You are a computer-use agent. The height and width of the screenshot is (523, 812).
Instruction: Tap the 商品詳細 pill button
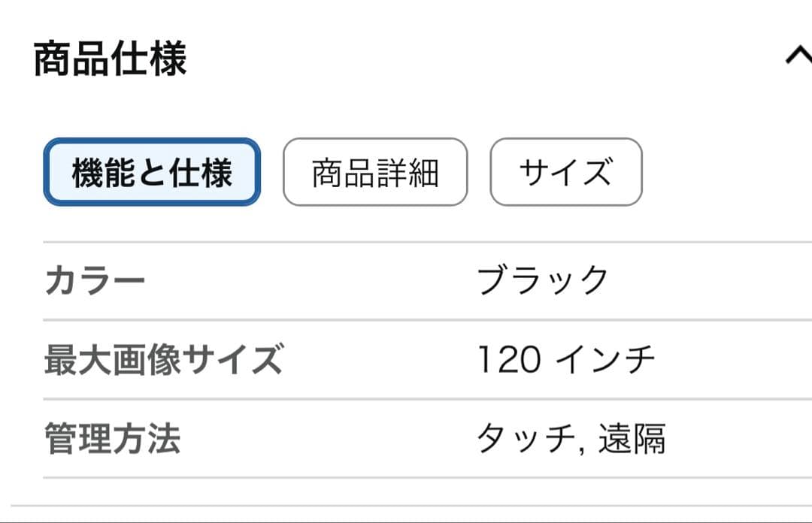pos(374,173)
